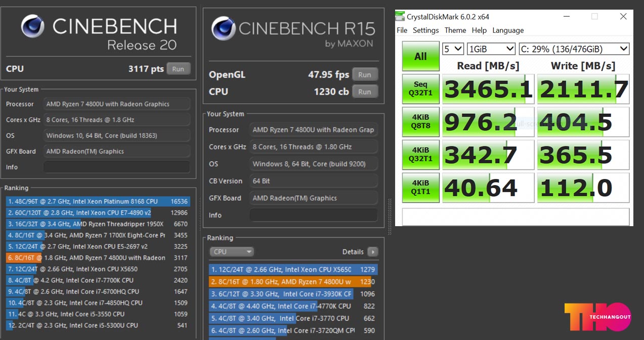Click the Seq write value 2111.7
The image size is (644, 340).
pyautogui.click(x=583, y=90)
